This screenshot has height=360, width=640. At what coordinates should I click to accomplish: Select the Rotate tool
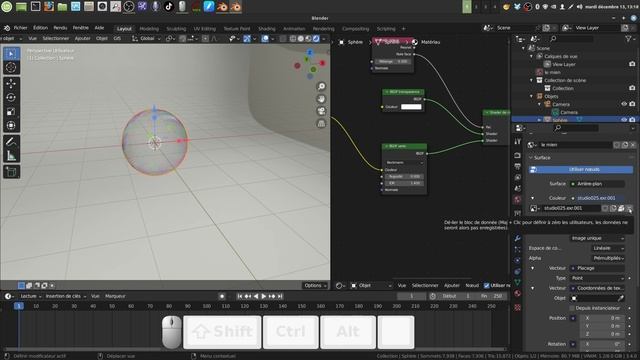[11, 98]
